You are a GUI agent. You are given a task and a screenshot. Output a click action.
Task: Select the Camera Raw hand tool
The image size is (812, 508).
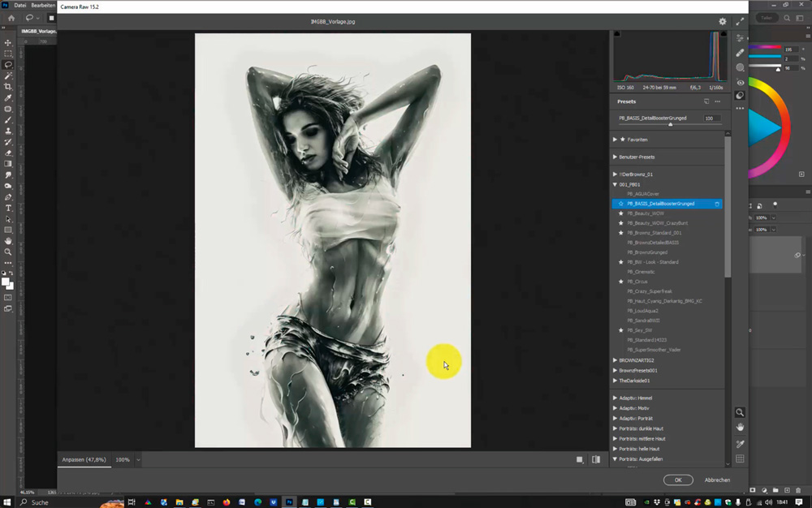click(740, 427)
